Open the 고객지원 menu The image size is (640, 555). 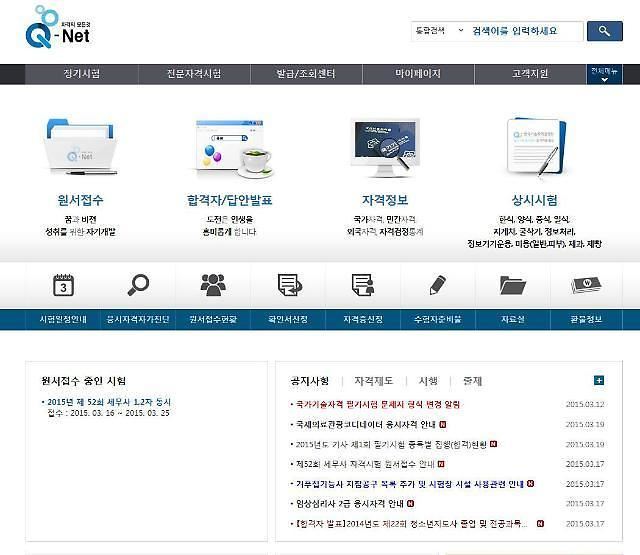[x=530, y=74]
